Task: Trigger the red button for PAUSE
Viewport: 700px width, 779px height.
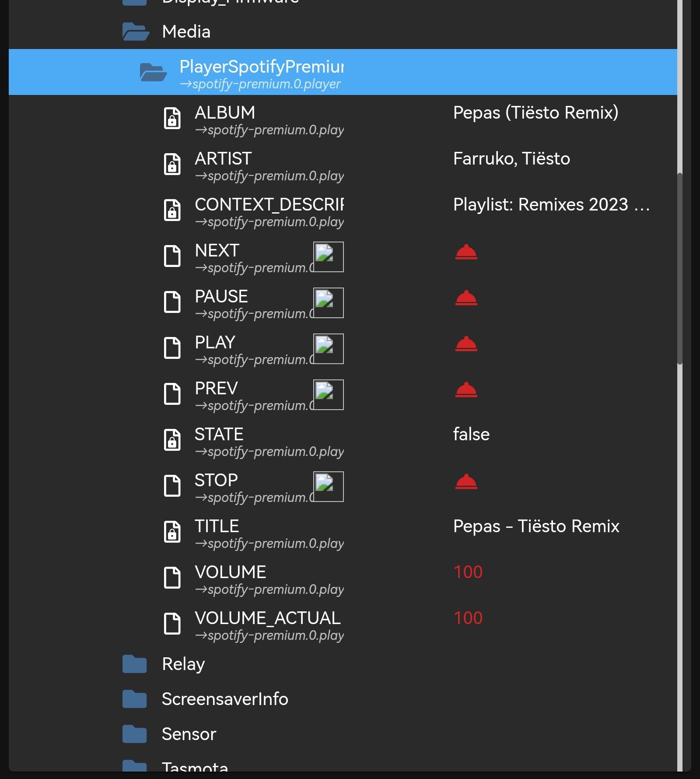Action: click(x=466, y=298)
